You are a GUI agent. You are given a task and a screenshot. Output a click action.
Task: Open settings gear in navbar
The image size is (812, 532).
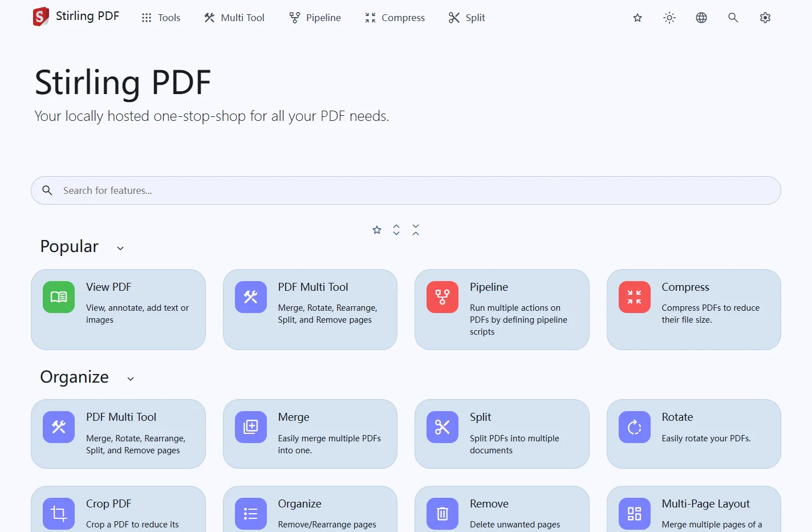pyautogui.click(x=765, y=18)
